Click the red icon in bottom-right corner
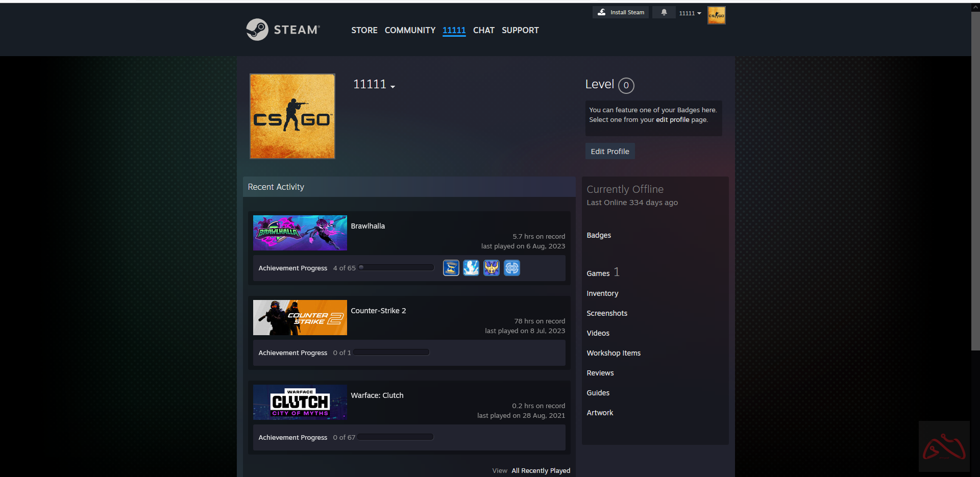980x477 pixels. click(x=944, y=447)
